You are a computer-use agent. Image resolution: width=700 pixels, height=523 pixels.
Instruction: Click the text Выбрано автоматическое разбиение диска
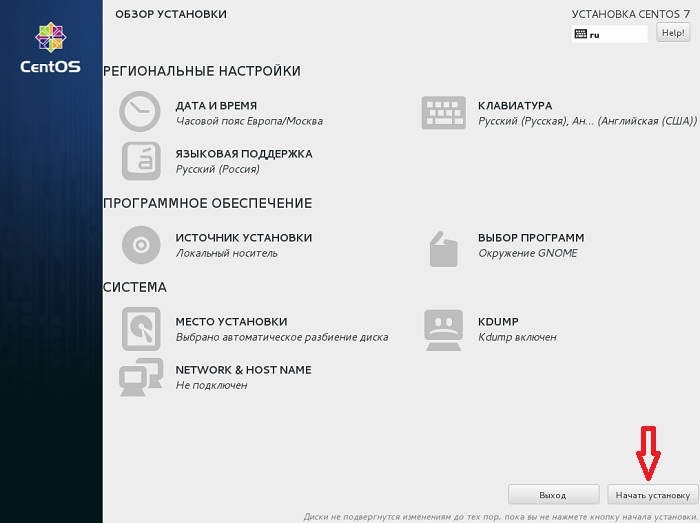[282, 337]
